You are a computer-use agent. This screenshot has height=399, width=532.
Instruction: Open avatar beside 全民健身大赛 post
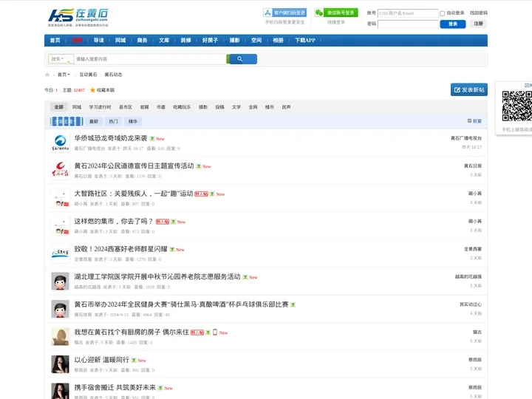tap(60, 309)
